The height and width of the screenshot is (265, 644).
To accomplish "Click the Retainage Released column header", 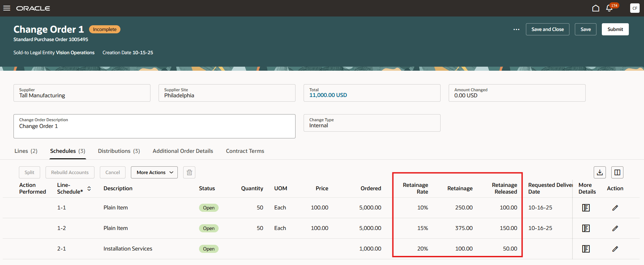I will point(504,189).
